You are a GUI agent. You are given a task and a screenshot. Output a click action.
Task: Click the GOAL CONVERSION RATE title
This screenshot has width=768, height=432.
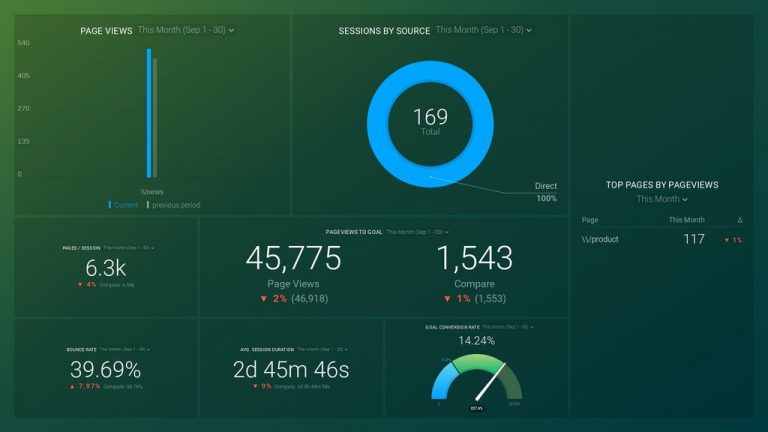452,327
